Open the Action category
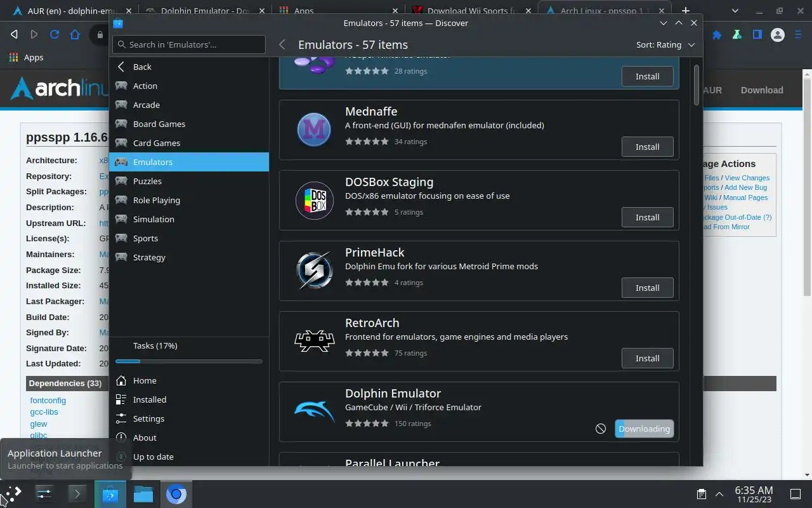Screen dimensions: 812x508 [189, 86]
